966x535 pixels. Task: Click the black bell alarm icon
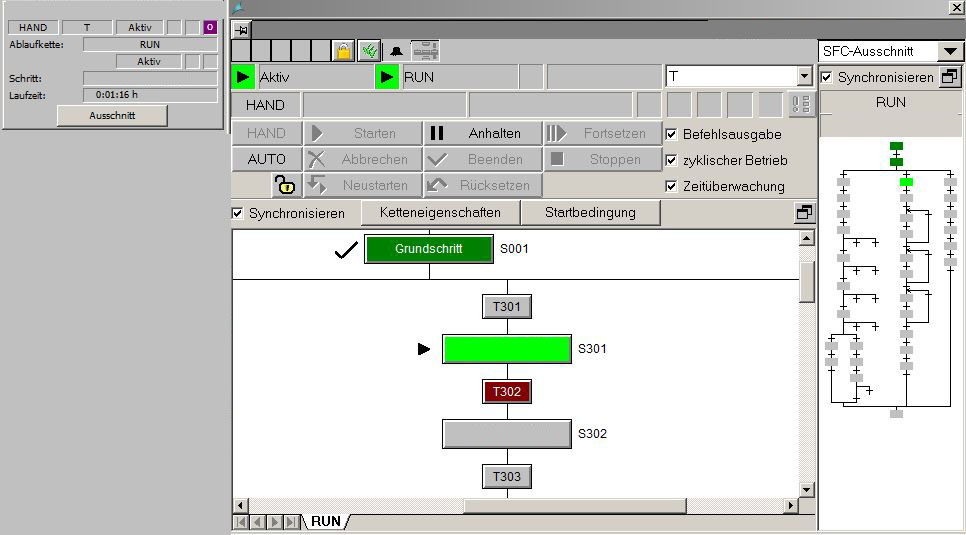pos(396,51)
